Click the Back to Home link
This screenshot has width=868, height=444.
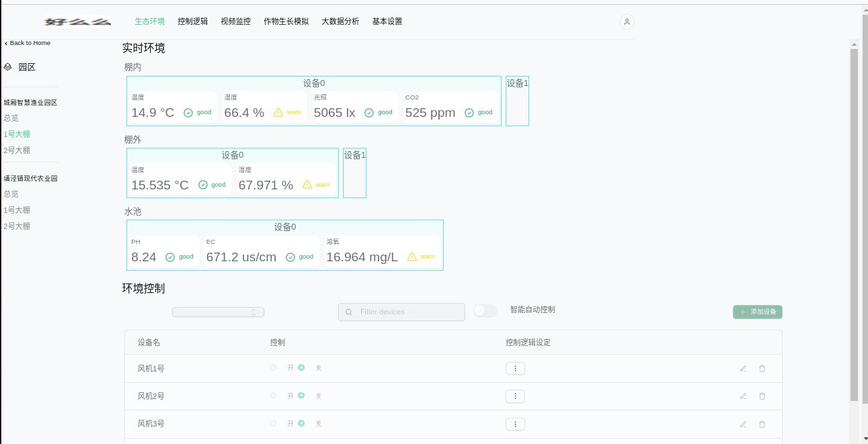pos(28,43)
